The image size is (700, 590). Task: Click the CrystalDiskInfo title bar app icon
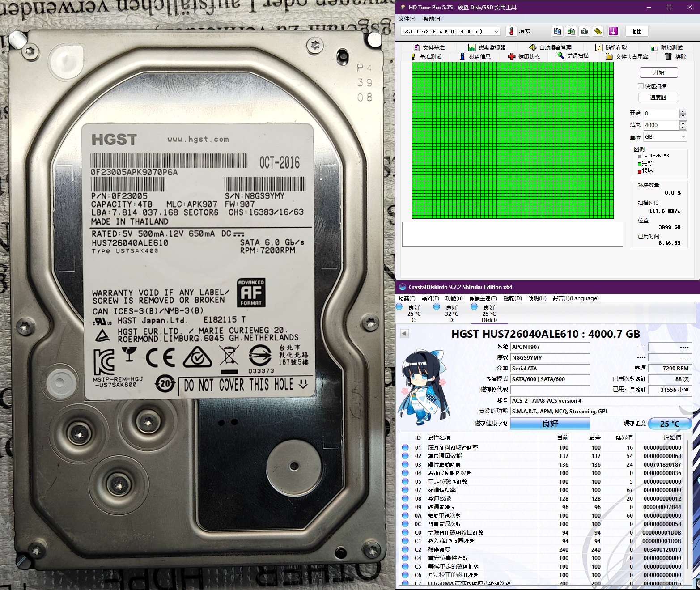(402, 287)
